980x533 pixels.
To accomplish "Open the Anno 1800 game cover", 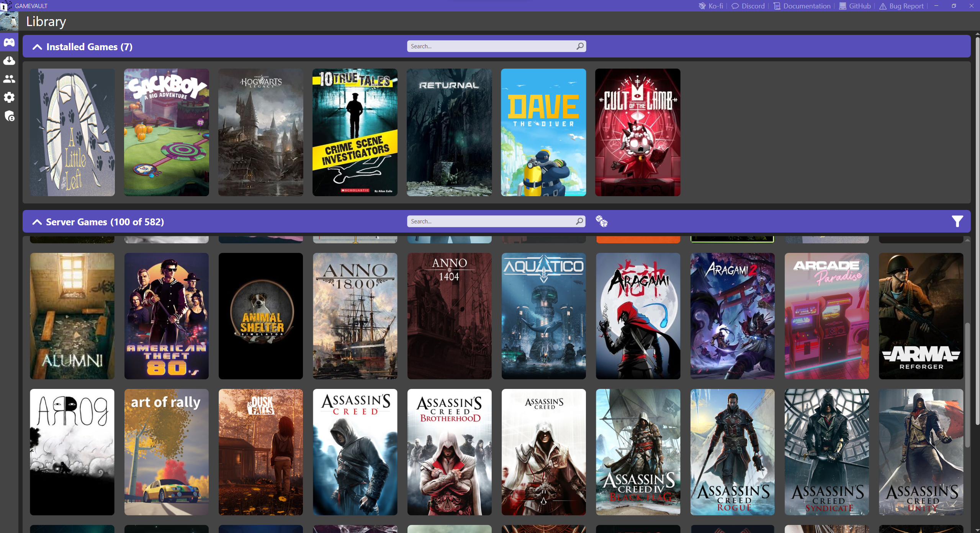I will [355, 316].
